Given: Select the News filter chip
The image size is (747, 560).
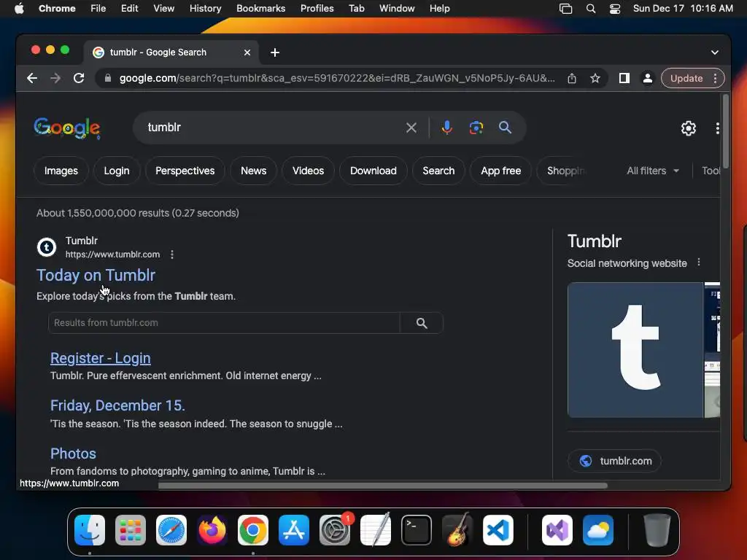Looking at the screenshot, I should (x=253, y=171).
